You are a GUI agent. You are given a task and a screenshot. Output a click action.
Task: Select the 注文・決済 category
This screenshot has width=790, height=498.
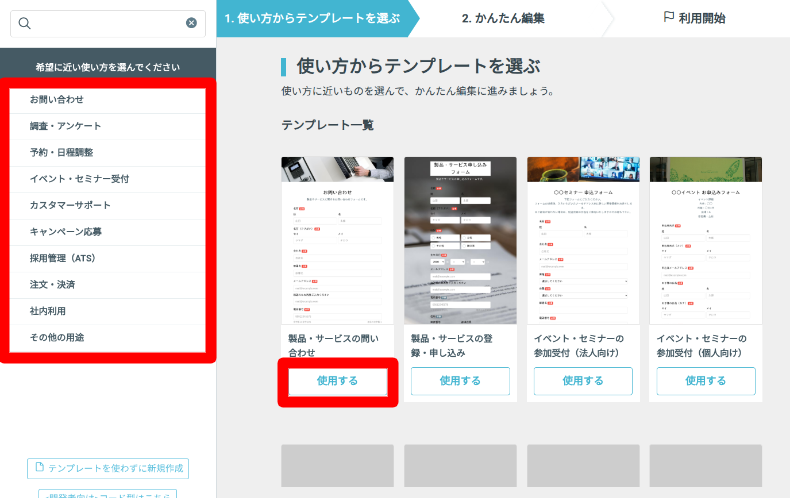point(108,285)
